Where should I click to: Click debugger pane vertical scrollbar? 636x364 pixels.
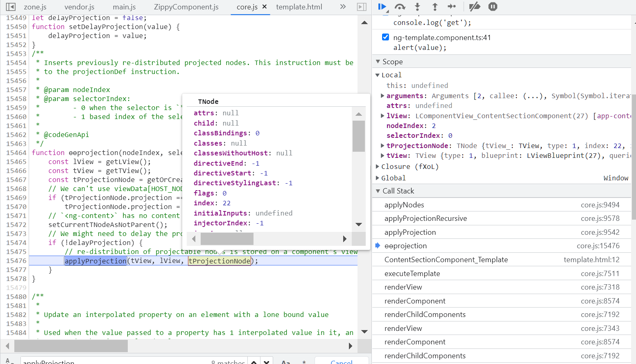point(634,157)
